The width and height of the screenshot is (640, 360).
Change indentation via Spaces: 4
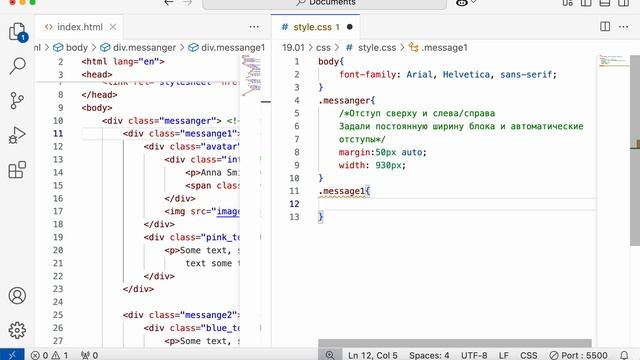pyautogui.click(x=429, y=355)
